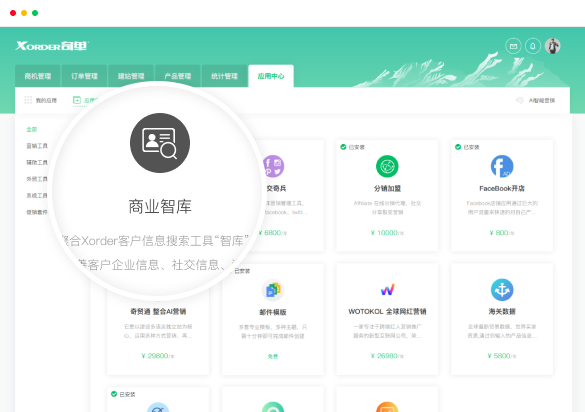The image size is (585, 412).
Task: Open the 海关数据 anchor app icon
Action: [x=502, y=290]
